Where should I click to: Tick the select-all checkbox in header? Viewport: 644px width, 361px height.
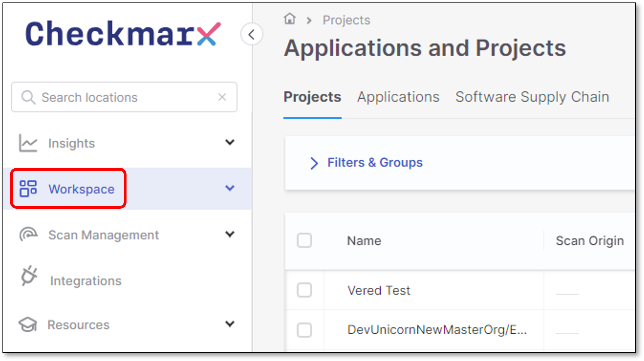point(304,240)
